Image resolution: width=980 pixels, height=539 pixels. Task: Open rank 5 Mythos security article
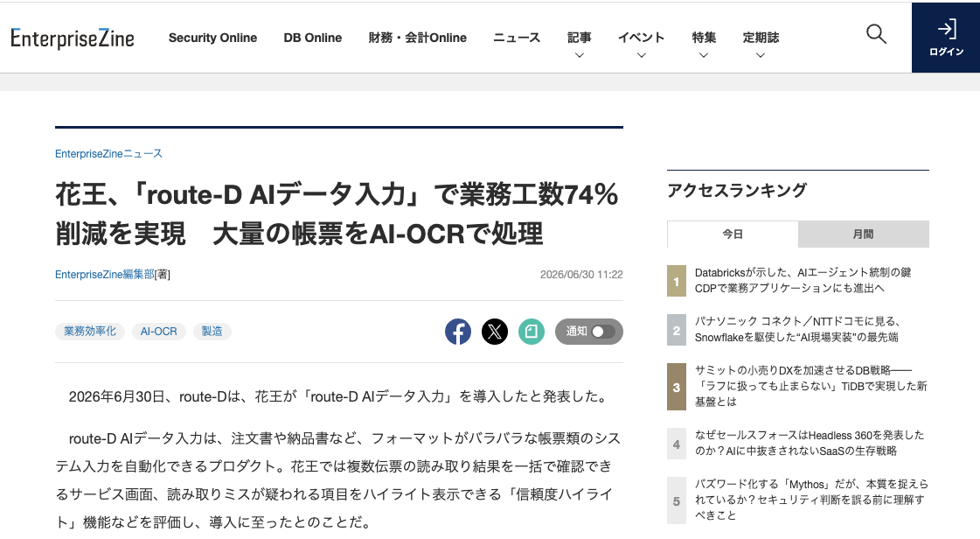point(811,500)
